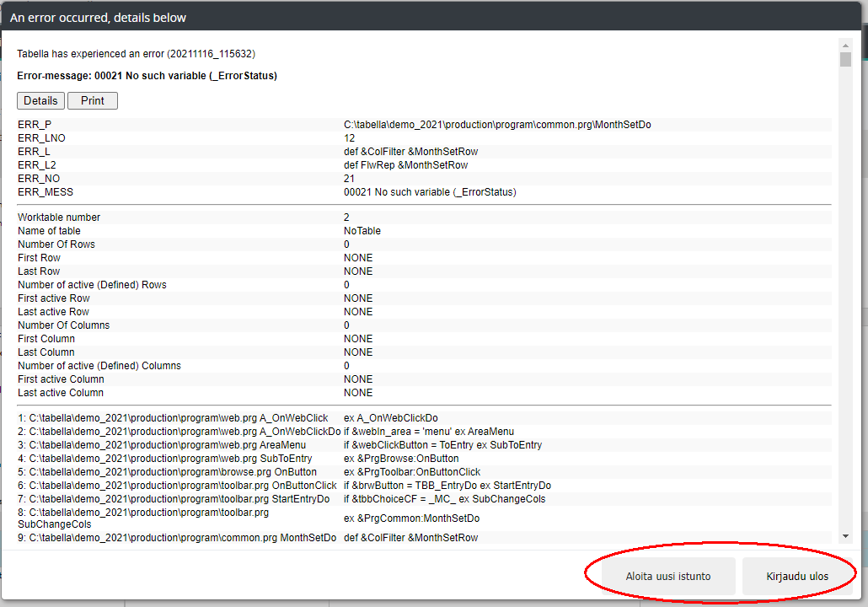Click the bold Error-message 00021 line
Screen dimensions: 868x607
147,75
